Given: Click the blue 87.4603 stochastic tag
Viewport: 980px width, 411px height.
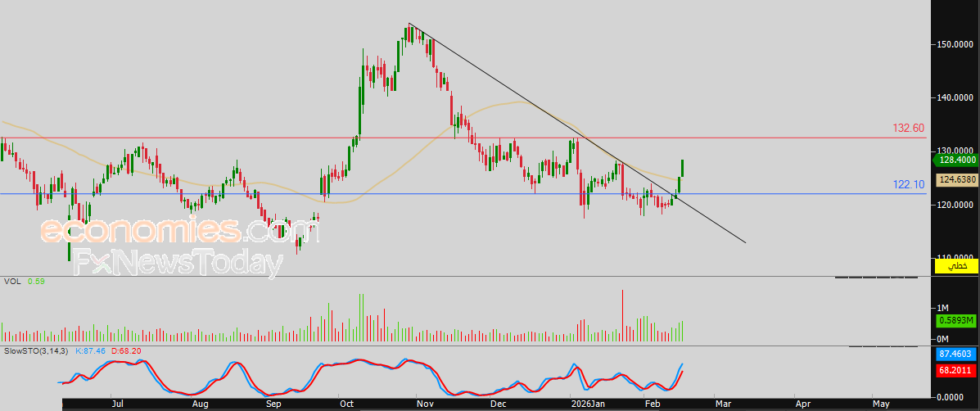Looking at the screenshot, I should (955, 355).
